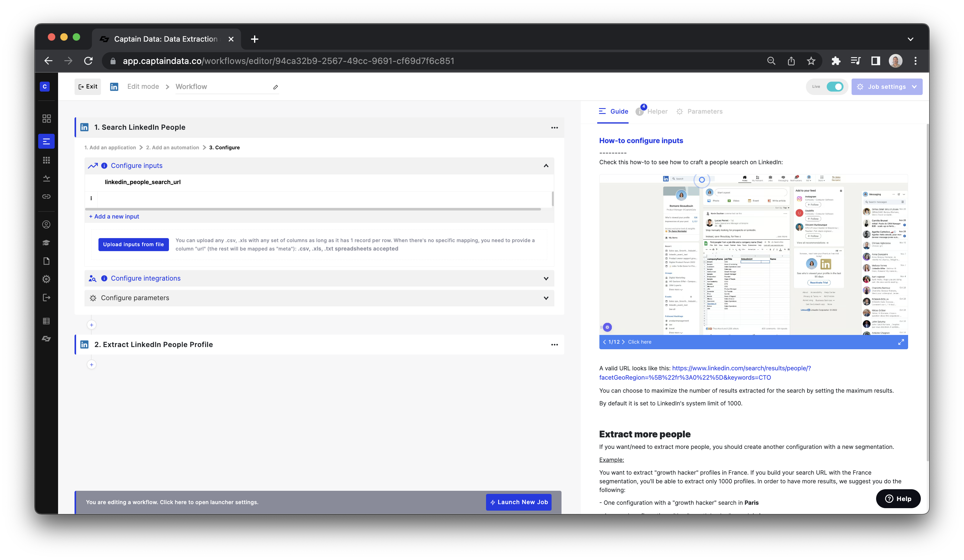Click the blue C workspace avatar
The width and height of the screenshot is (964, 560).
45,87
